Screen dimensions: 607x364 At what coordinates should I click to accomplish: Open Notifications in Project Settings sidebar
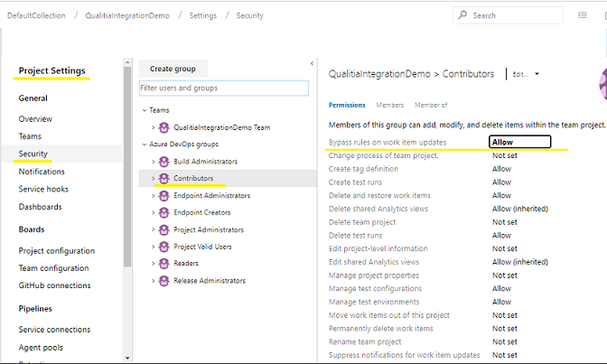[42, 172]
